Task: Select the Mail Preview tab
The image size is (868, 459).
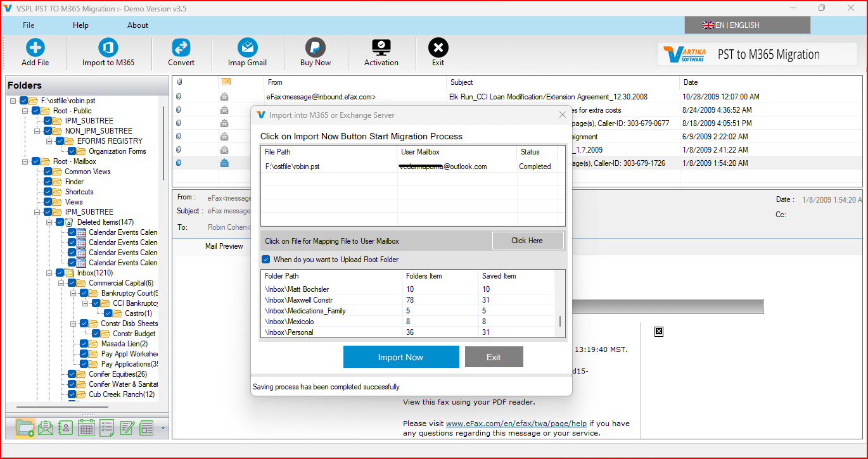Action: point(224,246)
